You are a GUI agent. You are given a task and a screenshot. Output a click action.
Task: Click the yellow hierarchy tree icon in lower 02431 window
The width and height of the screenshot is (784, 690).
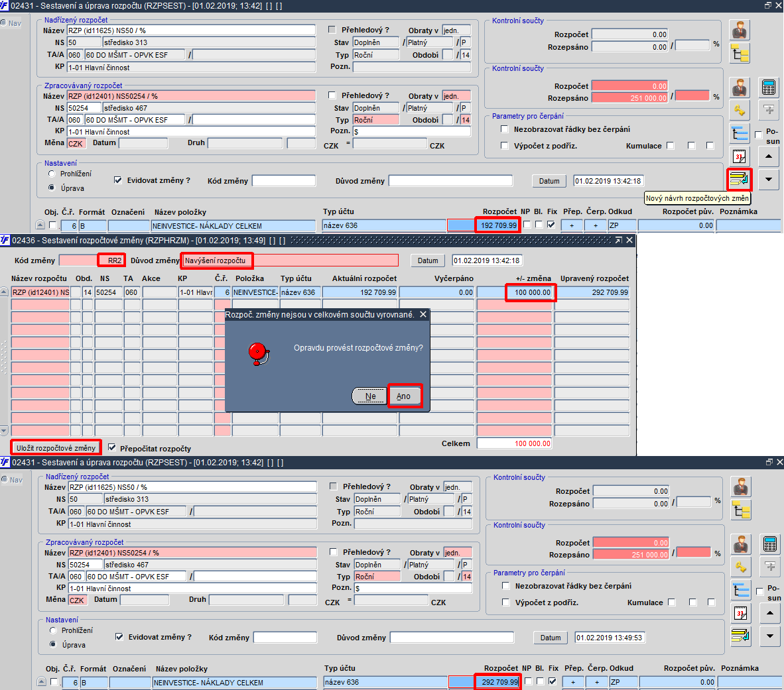(x=740, y=510)
